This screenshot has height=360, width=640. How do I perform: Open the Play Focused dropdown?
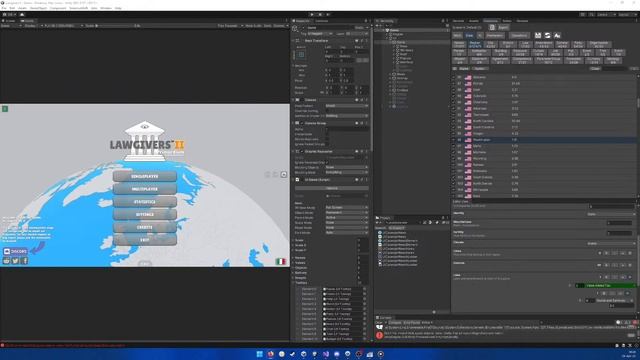point(230,26)
